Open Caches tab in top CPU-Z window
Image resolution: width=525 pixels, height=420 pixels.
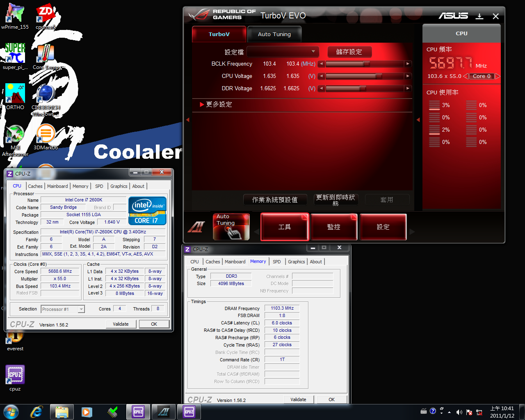35,186
